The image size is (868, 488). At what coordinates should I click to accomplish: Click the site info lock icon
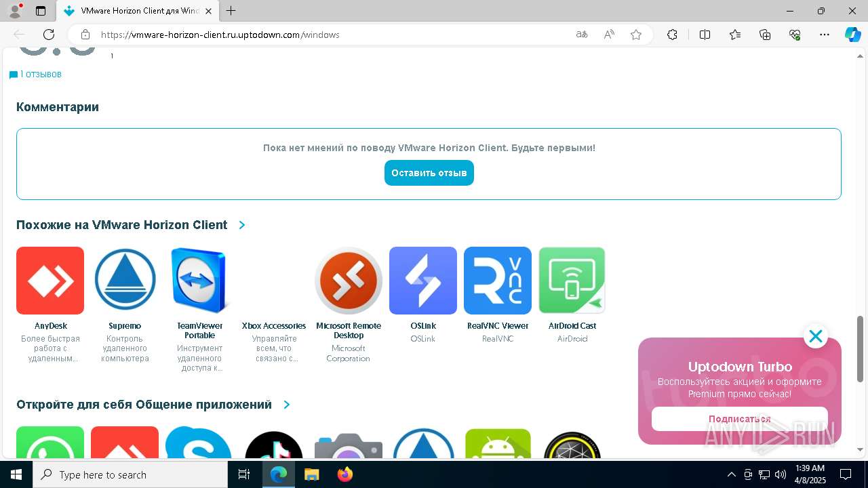pos(85,35)
